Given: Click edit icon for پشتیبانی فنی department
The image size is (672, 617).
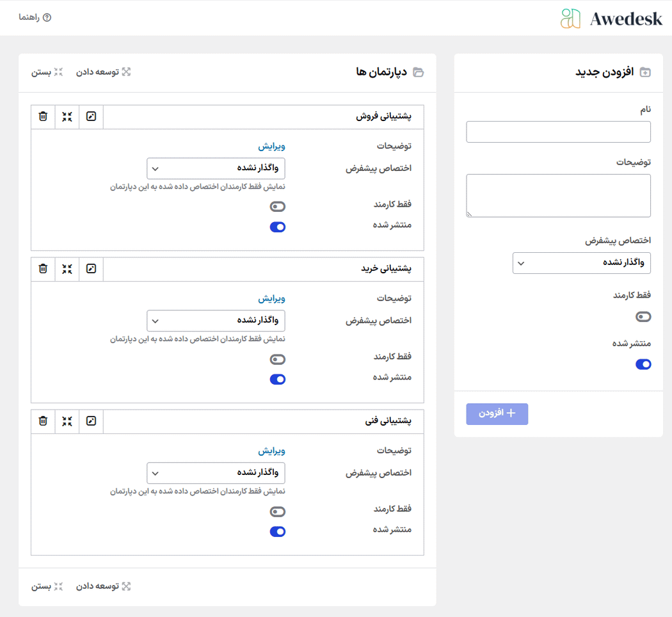Looking at the screenshot, I should pos(91,421).
